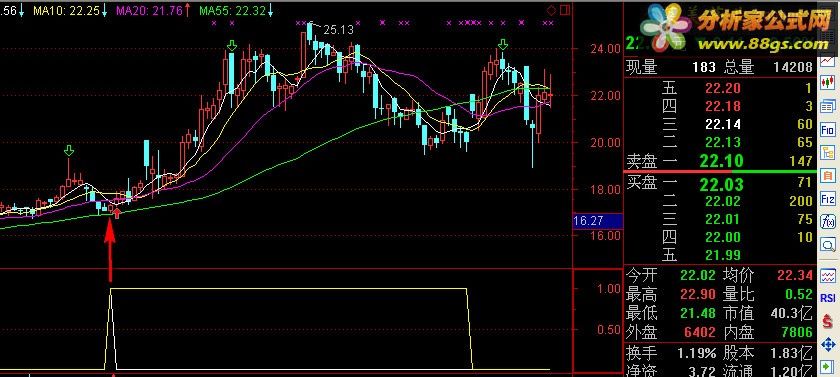The image size is (840, 377).
Task: Select the 量比 value 0.52
Action: (x=799, y=294)
